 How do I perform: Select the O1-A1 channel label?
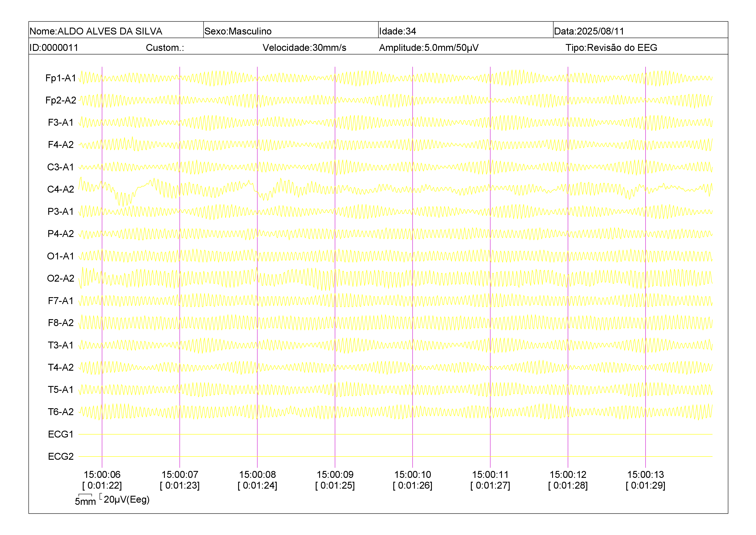[61, 256]
